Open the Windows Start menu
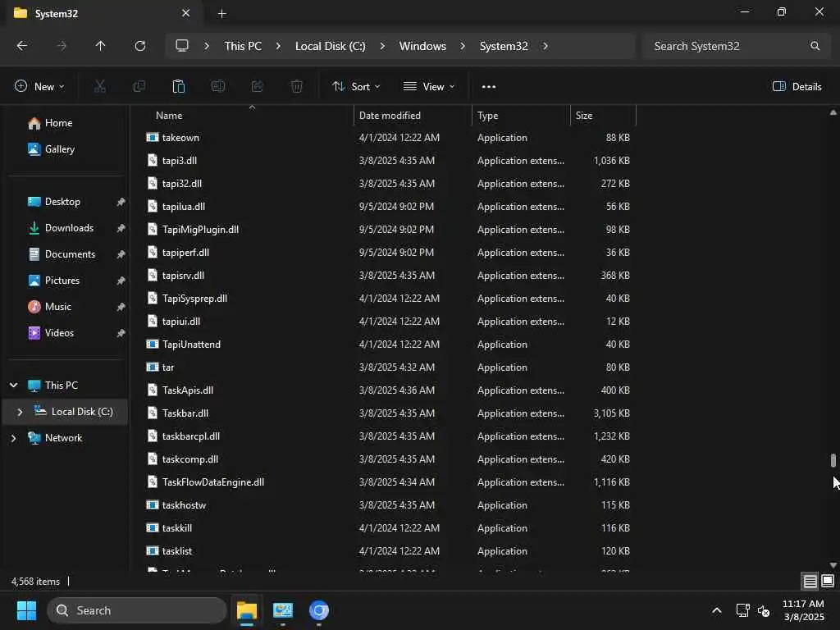Screen dimensions: 840x630 (x=26, y=610)
